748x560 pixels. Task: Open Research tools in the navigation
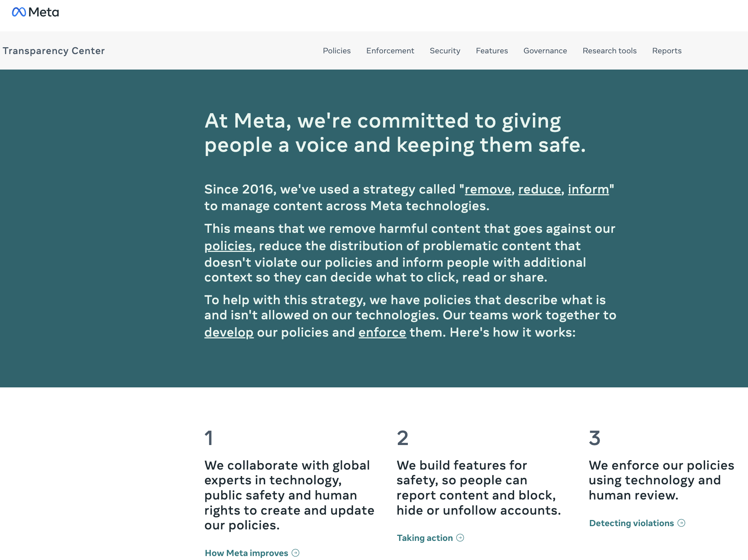pos(610,51)
